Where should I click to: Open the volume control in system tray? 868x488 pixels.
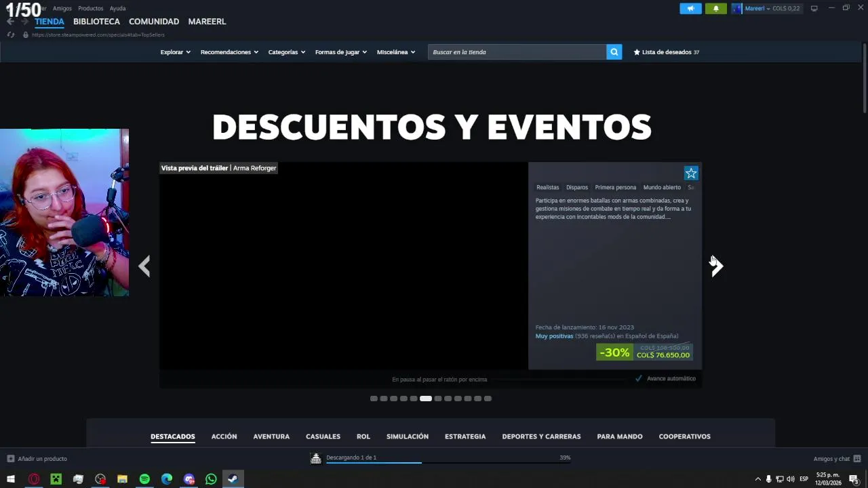[x=791, y=479]
